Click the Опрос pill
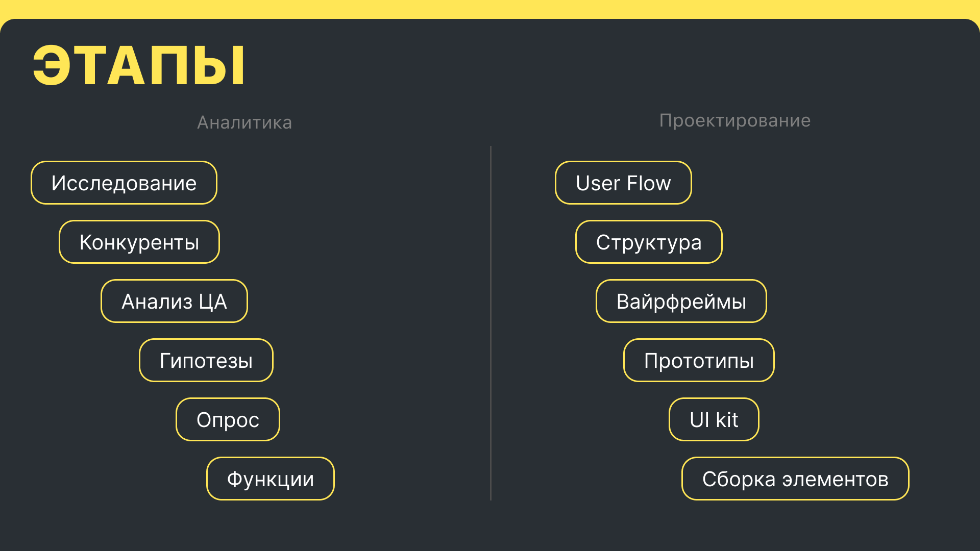 228,420
